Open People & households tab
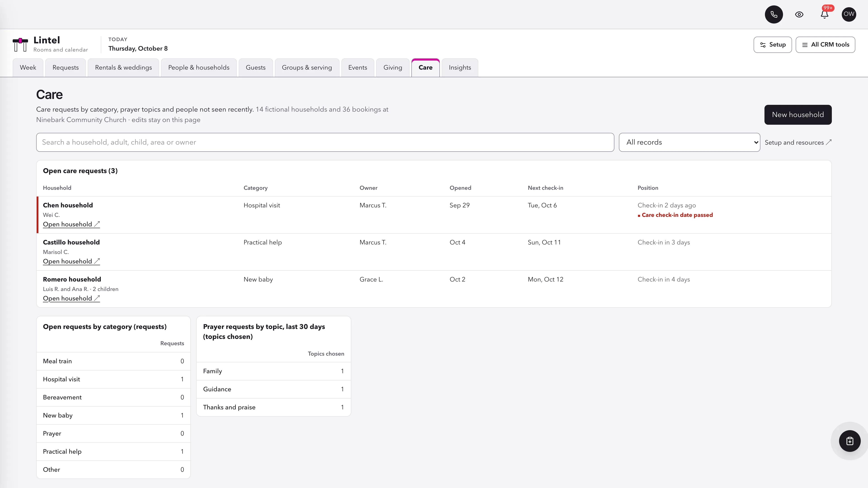Viewport: 868px width, 488px height. [199, 68]
